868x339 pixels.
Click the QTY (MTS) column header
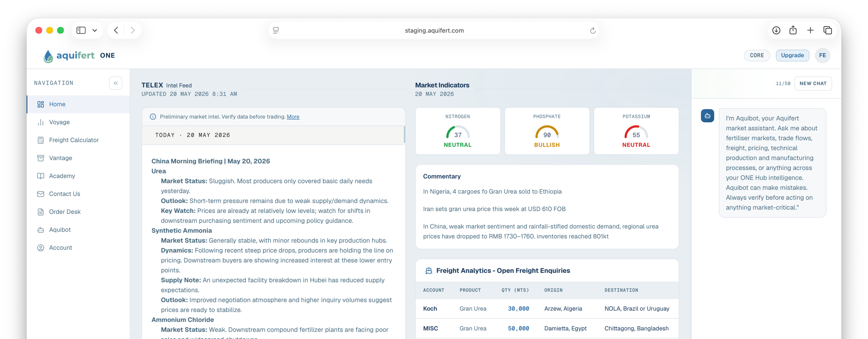coord(515,290)
